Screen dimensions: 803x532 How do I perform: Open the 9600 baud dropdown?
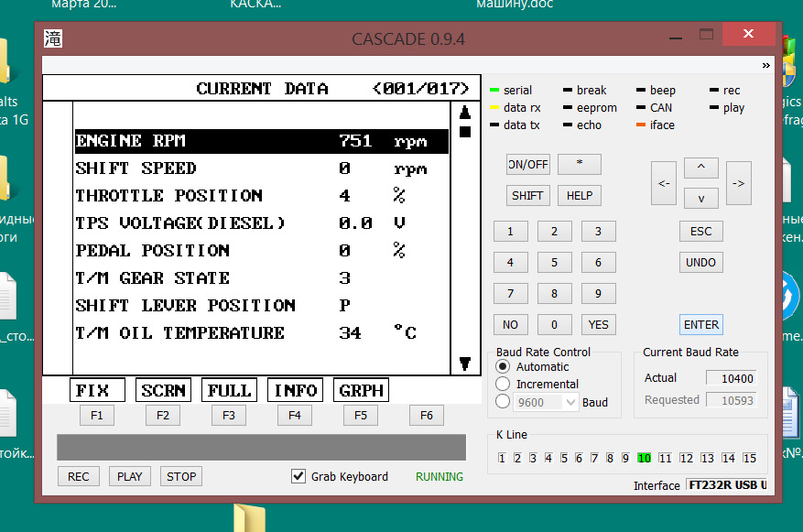click(570, 403)
